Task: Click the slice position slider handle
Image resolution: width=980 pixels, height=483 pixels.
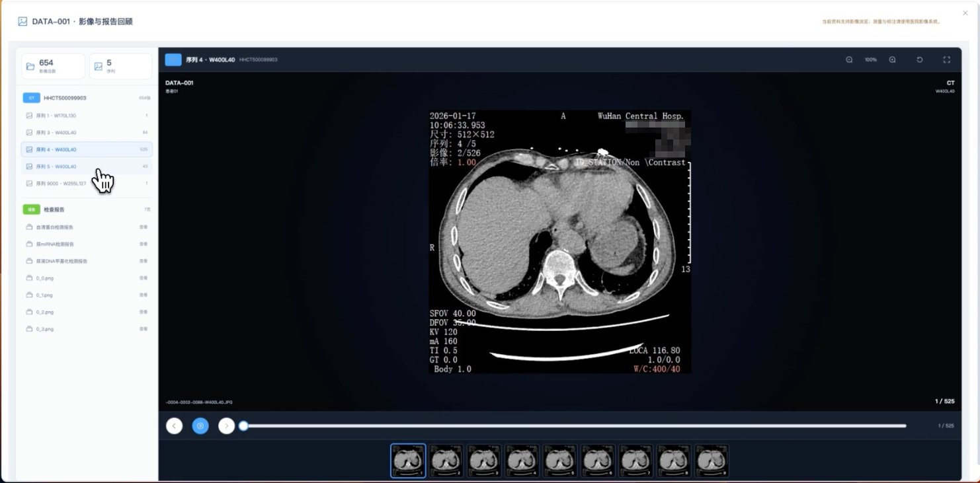Action: point(243,426)
